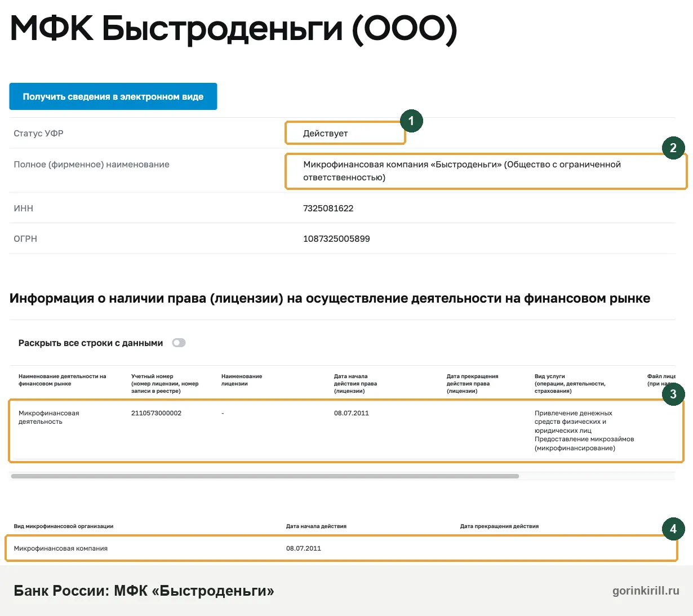Click the horizontal scrollbar under the license table
This screenshot has width=693, height=616.
265,476
